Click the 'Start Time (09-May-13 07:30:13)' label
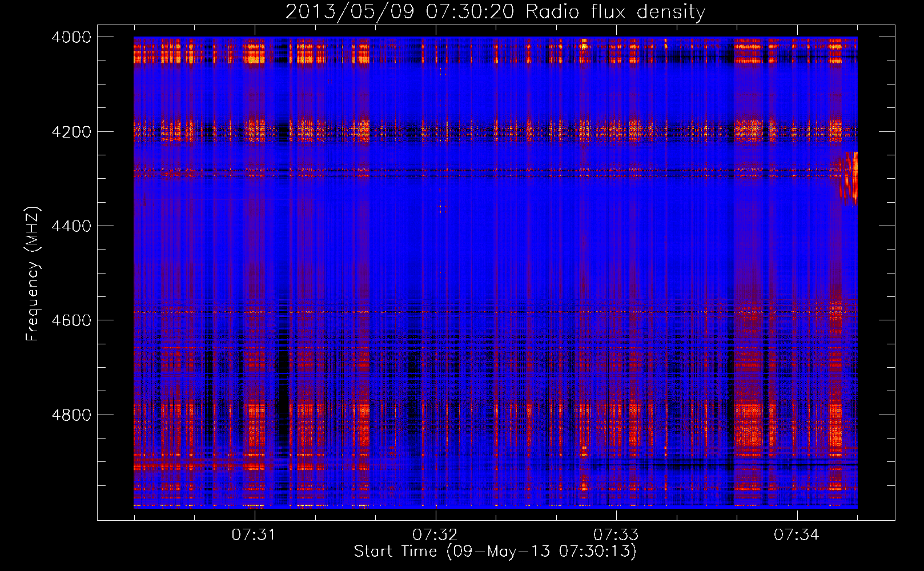 pyautogui.click(x=495, y=552)
